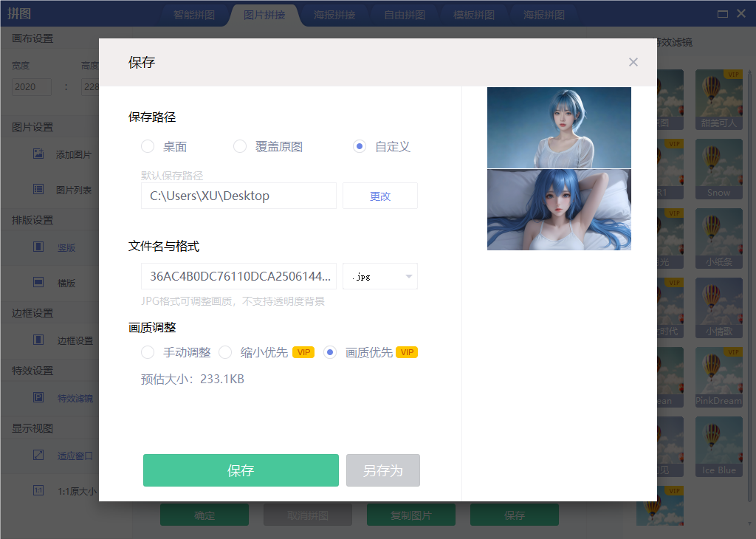The width and height of the screenshot is (756, 539).
Task: Click the 另存为 save-as button
Action: pos(382,470)
